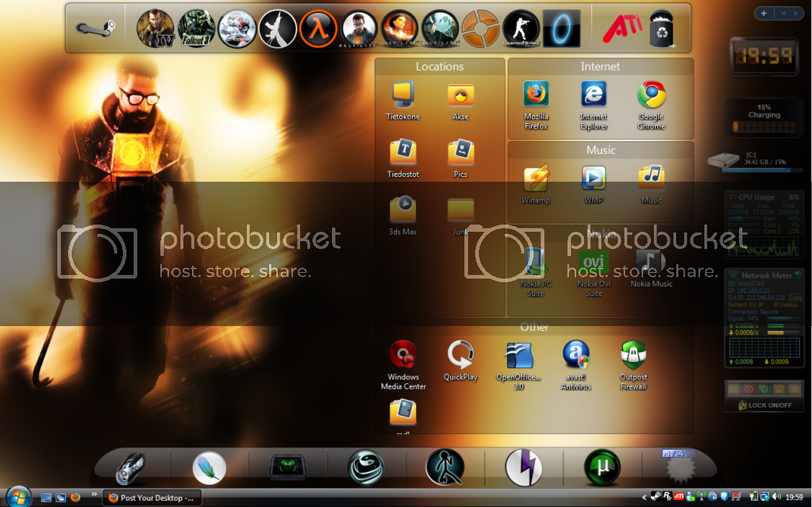Open Outpost Firewall

click(x=633, y=366)
